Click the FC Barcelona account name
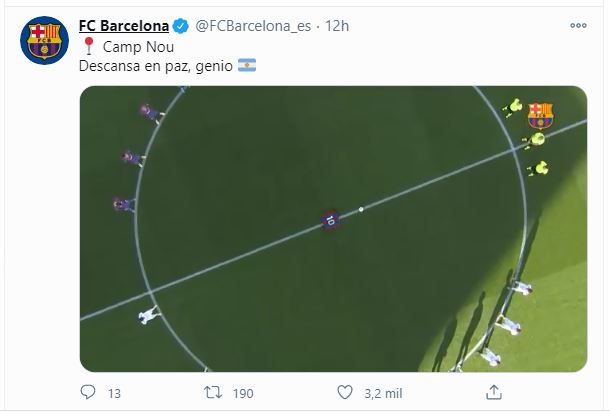 coord(124,26)
